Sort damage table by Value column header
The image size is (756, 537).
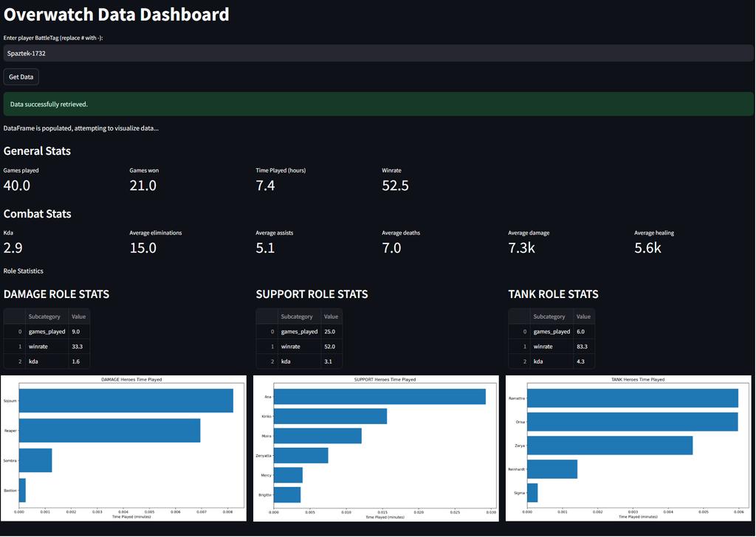[x=79, y=317]
